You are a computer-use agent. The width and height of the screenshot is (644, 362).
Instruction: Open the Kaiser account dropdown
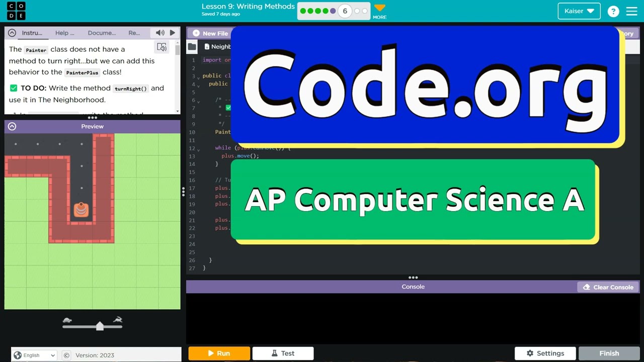click(579, 11)
